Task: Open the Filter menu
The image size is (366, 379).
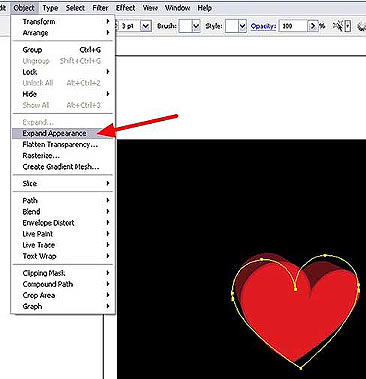Action: point(100,8)
